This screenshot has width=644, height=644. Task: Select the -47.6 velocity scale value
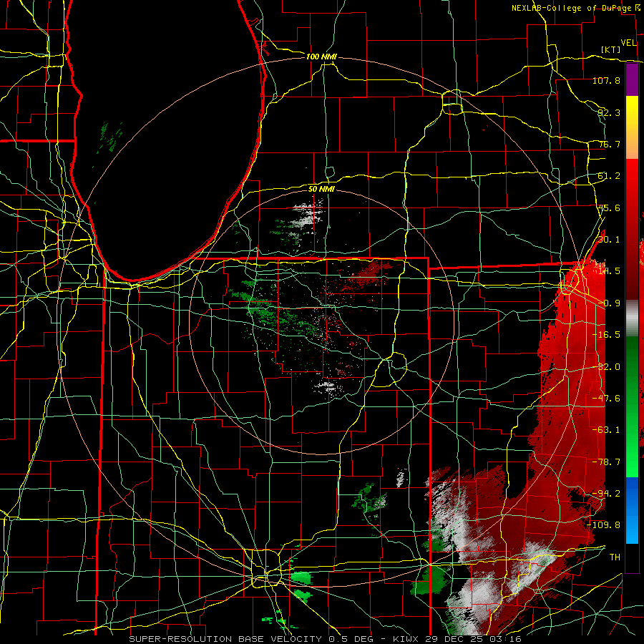point(606,399)
